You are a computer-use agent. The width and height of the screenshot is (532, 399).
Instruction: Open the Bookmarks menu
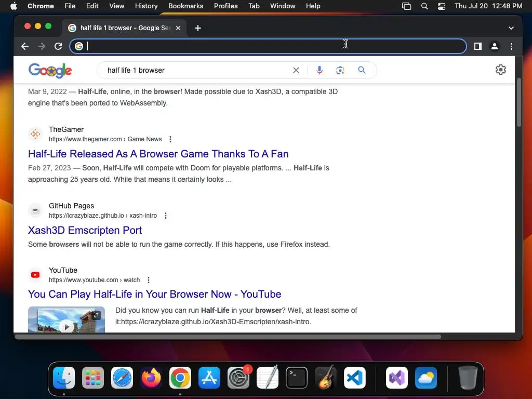185,6
